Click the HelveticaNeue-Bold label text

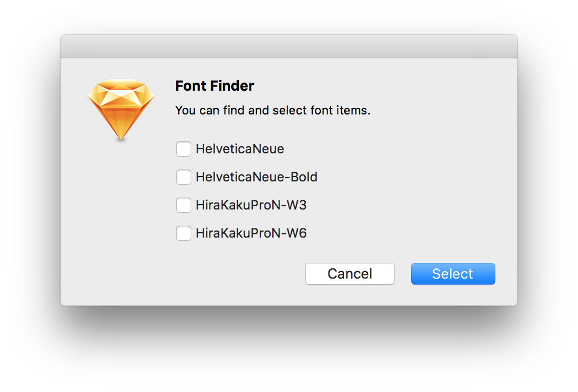pos(257,177)
